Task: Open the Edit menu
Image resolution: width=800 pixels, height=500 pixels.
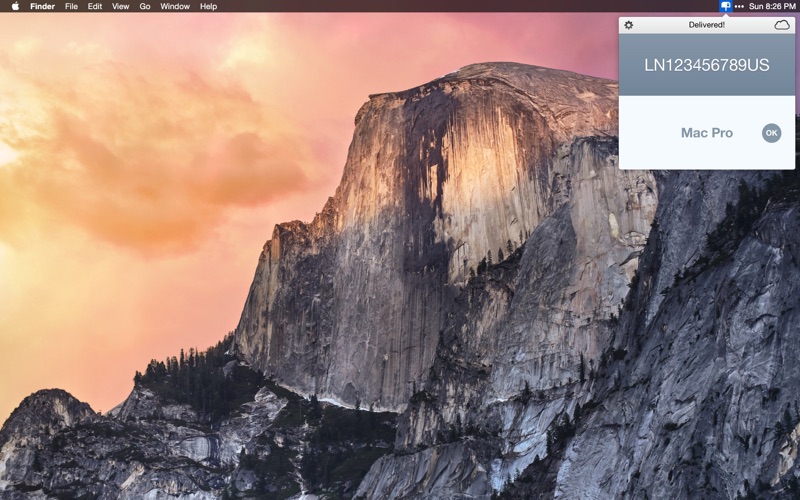Action: (95, 6)
